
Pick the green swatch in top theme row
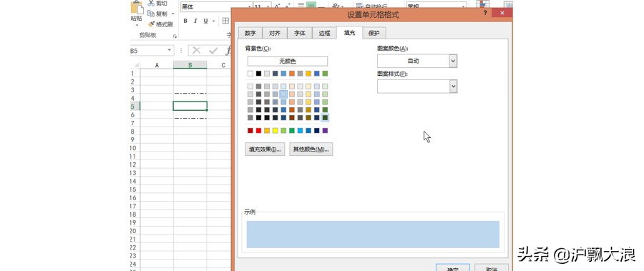(325, 74)
